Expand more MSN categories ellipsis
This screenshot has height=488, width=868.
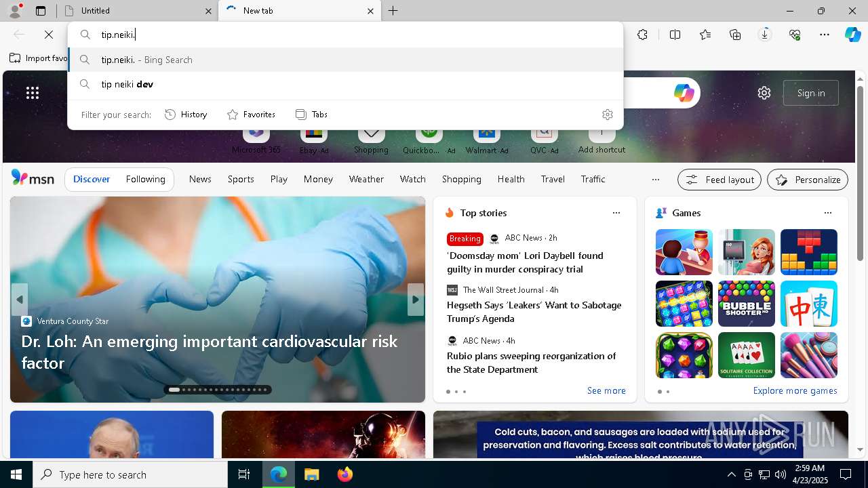coord(655,180)
